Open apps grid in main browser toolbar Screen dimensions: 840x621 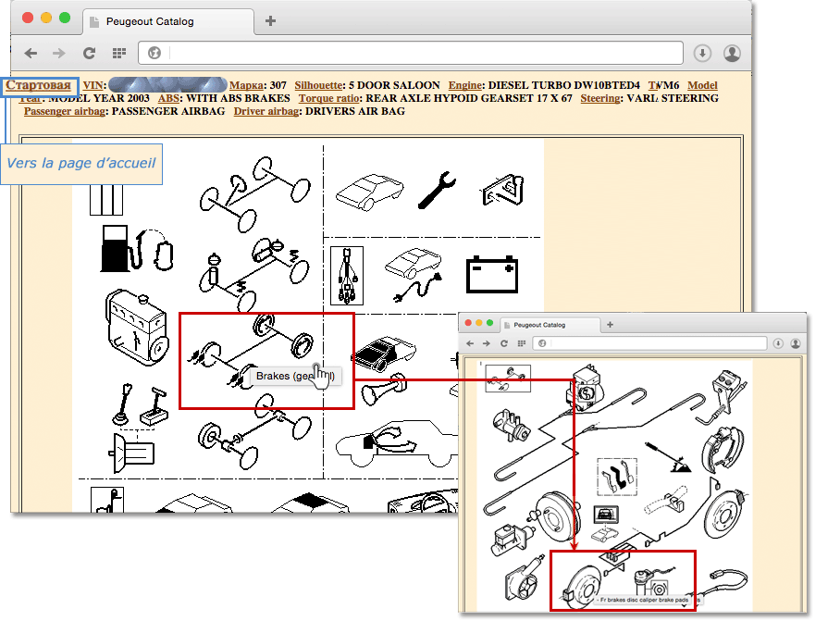point(119,53)
